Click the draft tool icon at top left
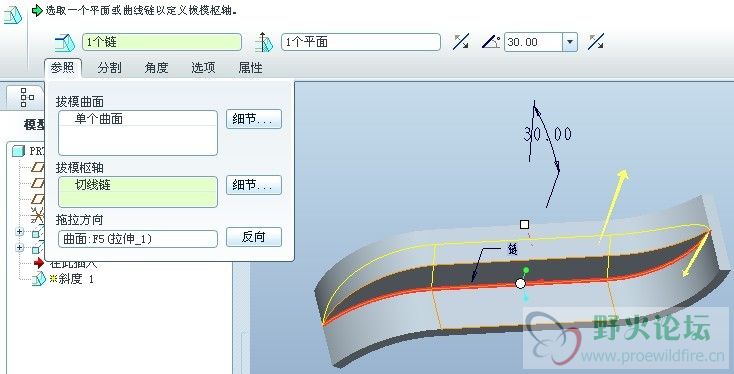Viewport: 734px width, 374px height. point(12,15)
